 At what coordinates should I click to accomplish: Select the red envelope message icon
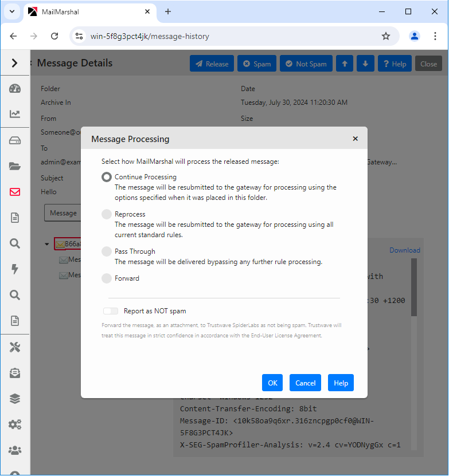click(x=15, y=192)
